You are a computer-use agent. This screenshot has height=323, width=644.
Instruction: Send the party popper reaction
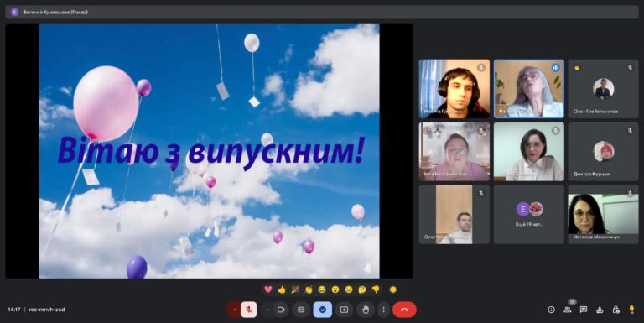coord(295,289)
